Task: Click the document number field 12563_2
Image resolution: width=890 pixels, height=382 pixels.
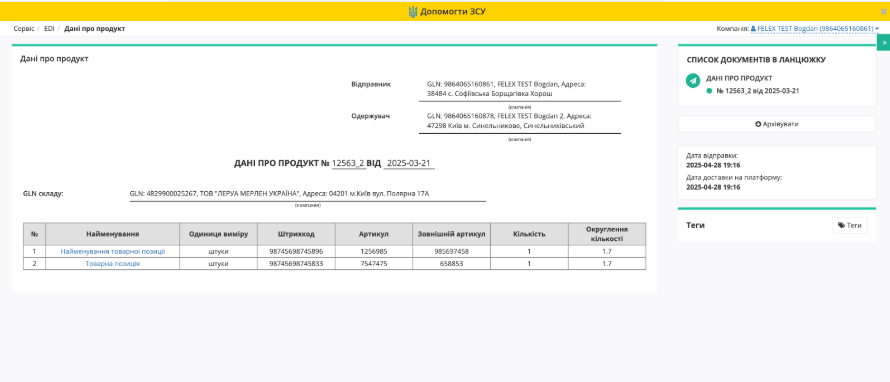Action: 349,163
